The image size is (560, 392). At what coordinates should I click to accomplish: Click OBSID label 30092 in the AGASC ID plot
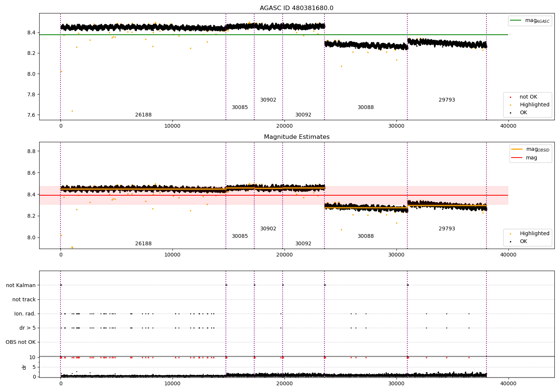click(303, 115)
